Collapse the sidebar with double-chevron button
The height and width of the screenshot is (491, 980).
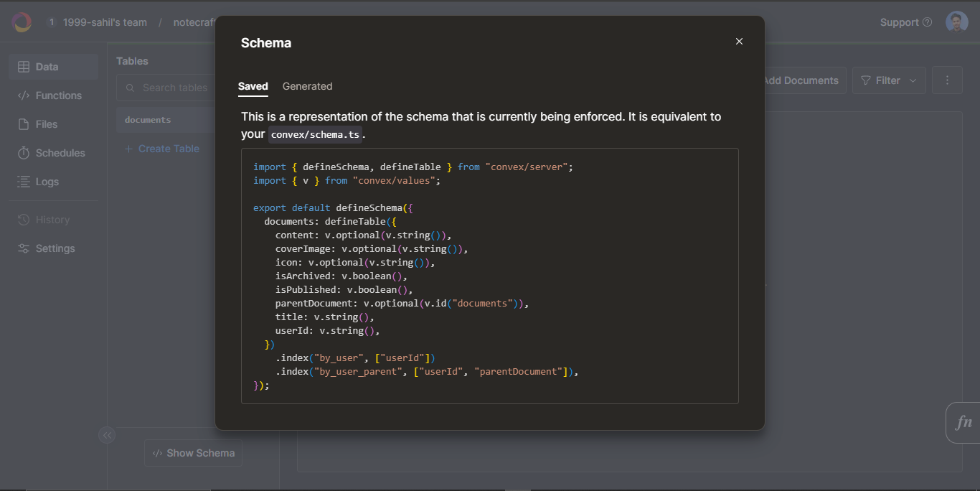click(x=107, y=434)
